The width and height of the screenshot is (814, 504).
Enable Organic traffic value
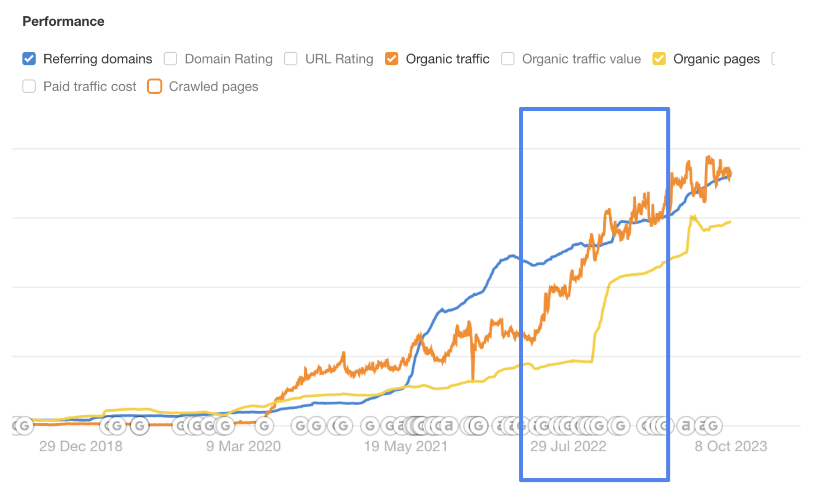[x=508, y=59]
